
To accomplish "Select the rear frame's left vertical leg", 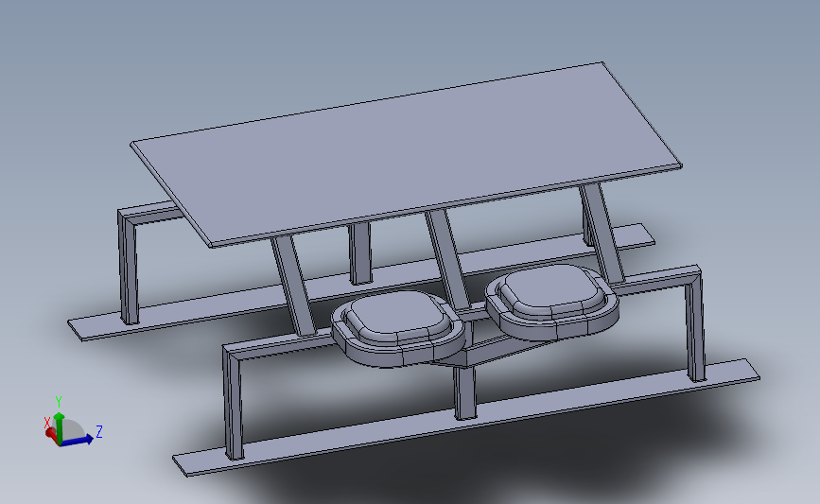I will 128,267.
